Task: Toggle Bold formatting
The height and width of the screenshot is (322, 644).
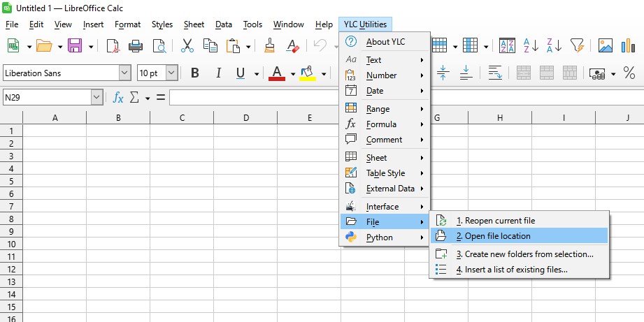Action: pyautogui.click(x=195, y=73)
